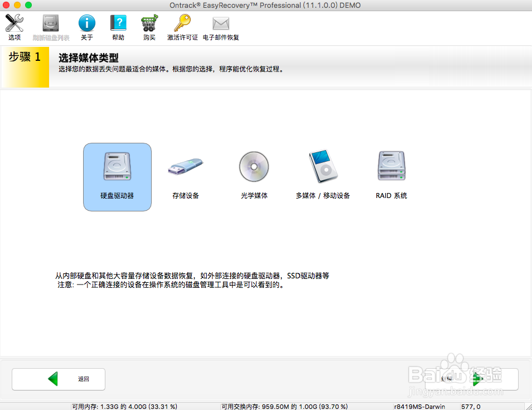Click the description starting 从内部硬盘和其他大容量
This screenshot has width=532, height=410.
[x=192, y=276]
